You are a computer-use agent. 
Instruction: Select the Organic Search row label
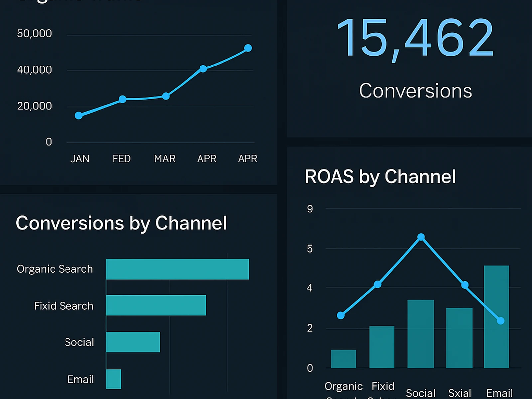tap(55, 269)
